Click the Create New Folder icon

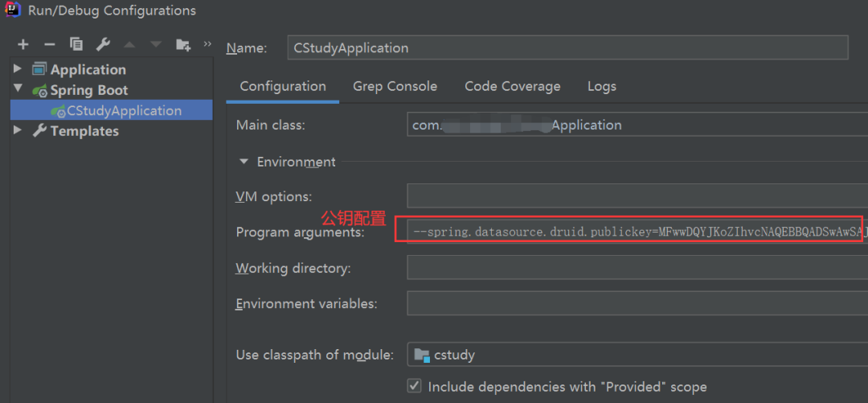tap(183, 44)
